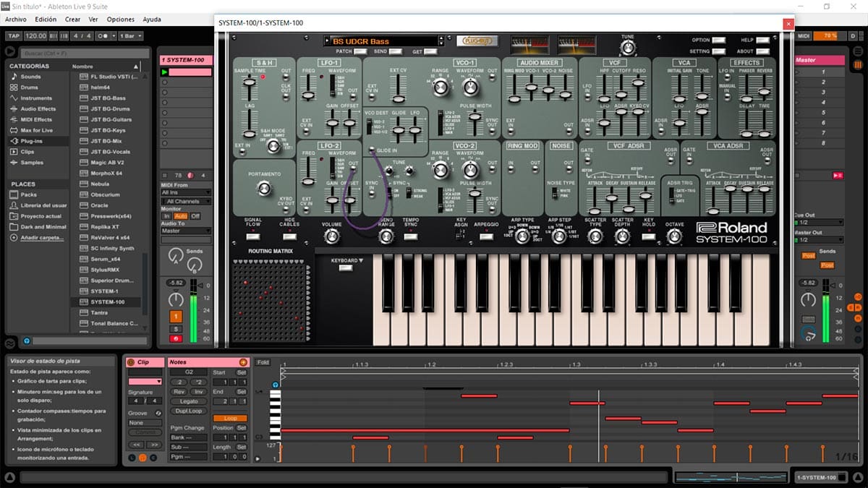868x488 pixels.
Task: Set Monitor to In
Action: [x=166, y=216]
